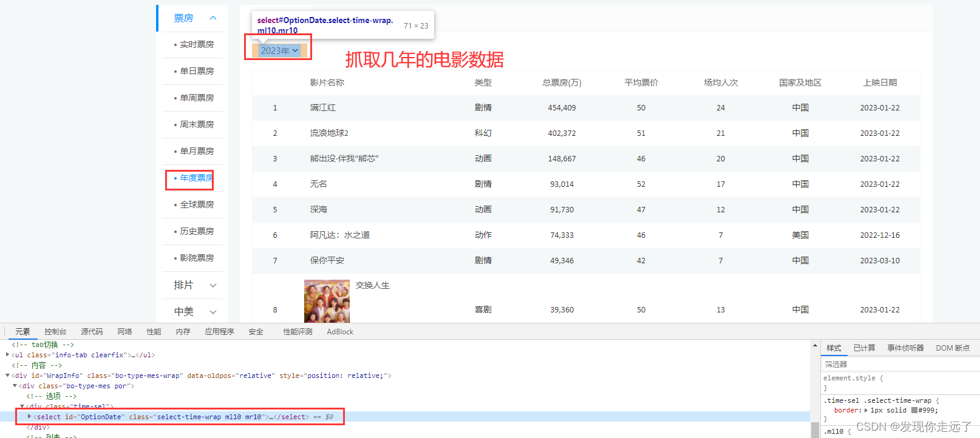Click the 国家及地区 column header

pos(800,83)
